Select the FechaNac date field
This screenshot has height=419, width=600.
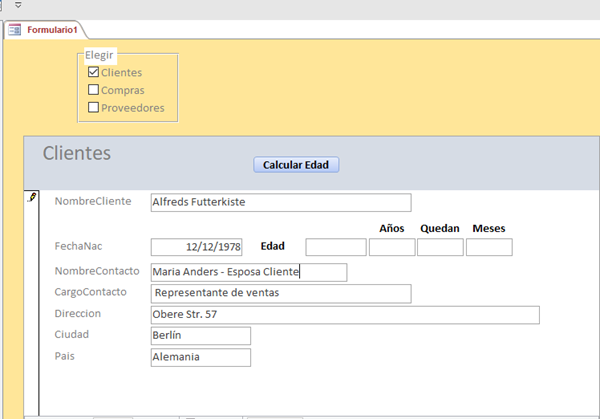196,247
